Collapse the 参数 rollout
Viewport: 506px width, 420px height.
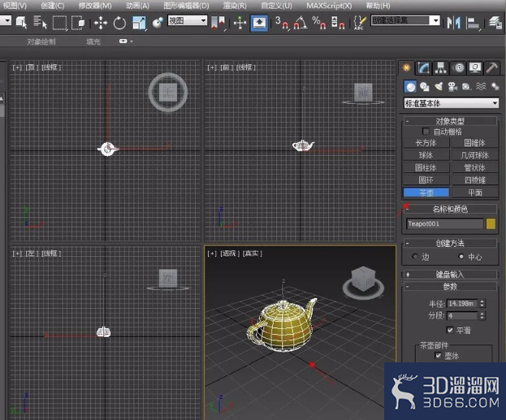tap(449, 286)
